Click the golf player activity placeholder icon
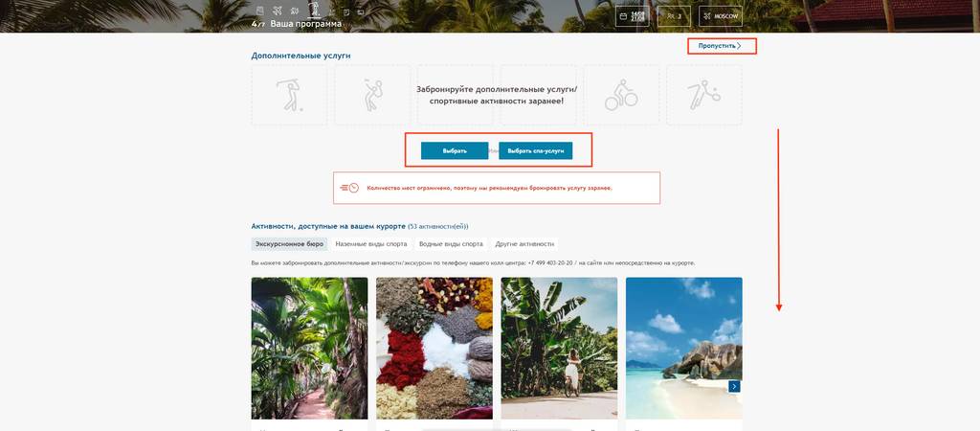980x431 pixels. click(289, 95)
